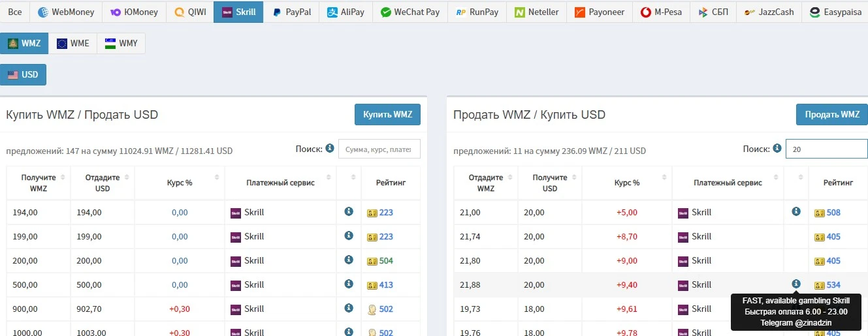Image resolution: width=868 pixels, height=336 pixels.
Task: Focus the sell table search field containing 20
Action: [x=826, y=149]
